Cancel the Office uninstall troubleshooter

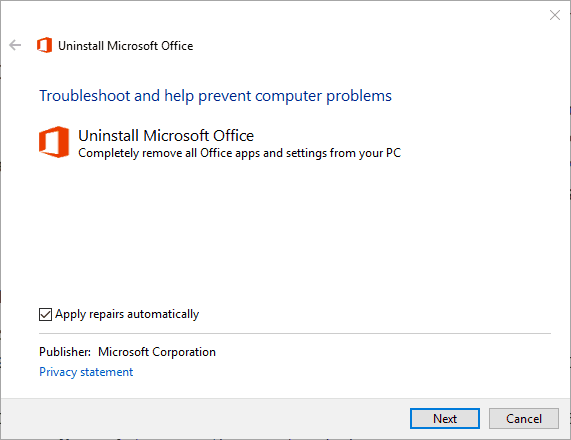click(x=524, y=419)
